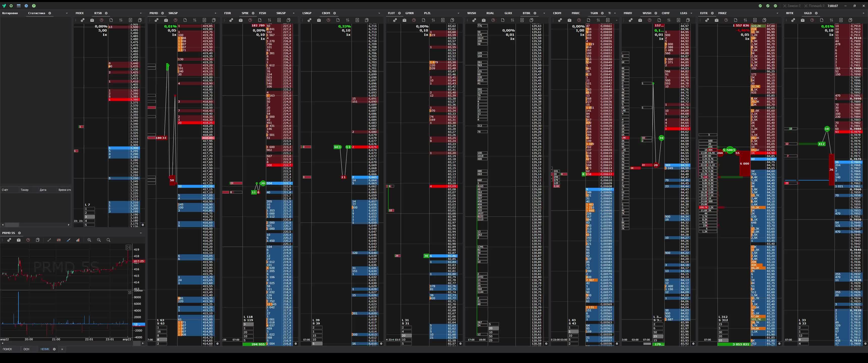
Task: Click the green question mark help icon
Action: (x=34, y=6)
